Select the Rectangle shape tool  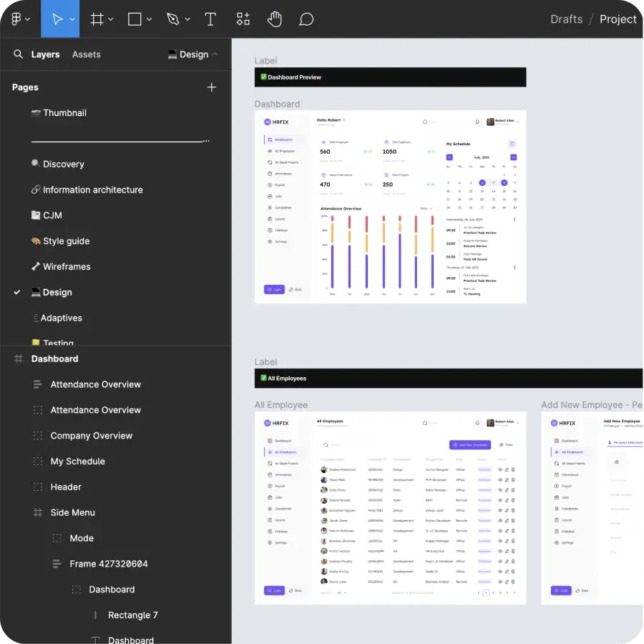[133, 19]
